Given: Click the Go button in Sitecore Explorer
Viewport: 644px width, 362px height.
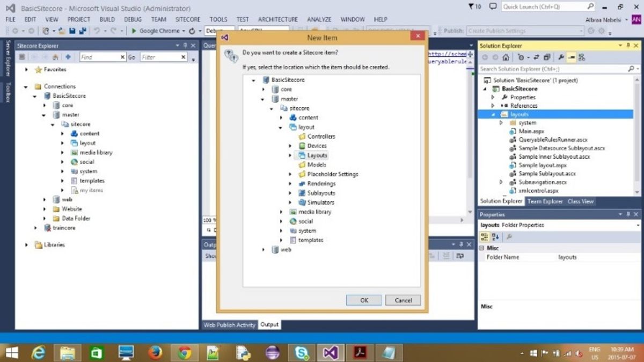Looking at the screenshot, I should point(131,57).
